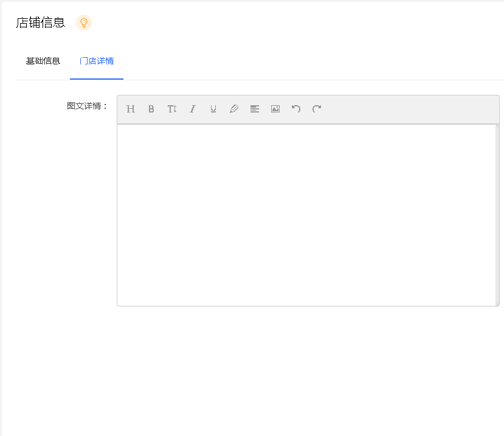The image size is (504, 436).
Task: Switch to the 基础信息 tab
Action: click(x=43, y=61)
